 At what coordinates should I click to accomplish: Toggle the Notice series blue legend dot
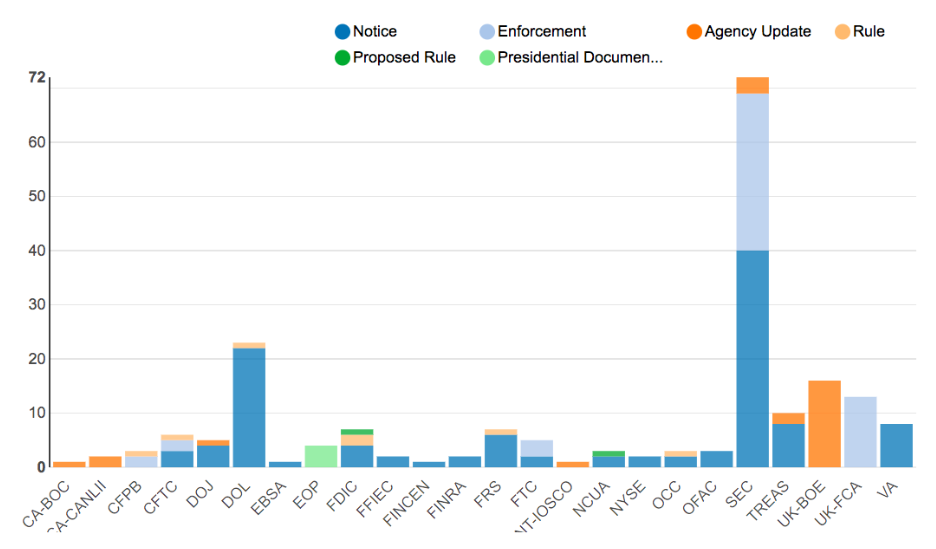tap(343, 32)
